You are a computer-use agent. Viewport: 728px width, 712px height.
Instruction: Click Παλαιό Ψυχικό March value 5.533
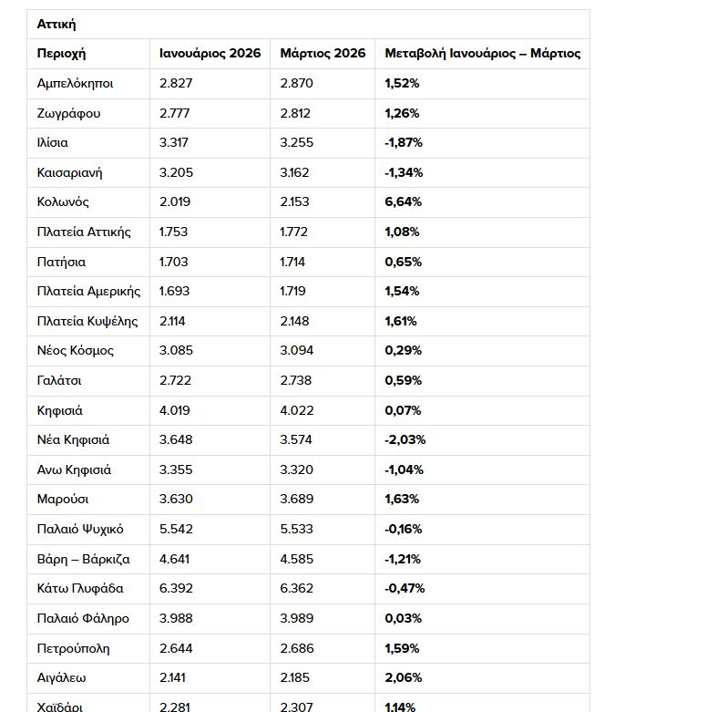coord(297,529)
